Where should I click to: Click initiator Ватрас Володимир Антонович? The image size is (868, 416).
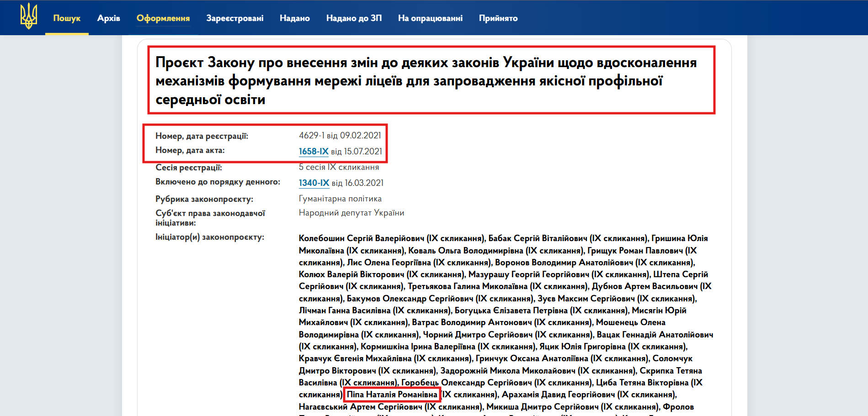click(x=472, y=322)
